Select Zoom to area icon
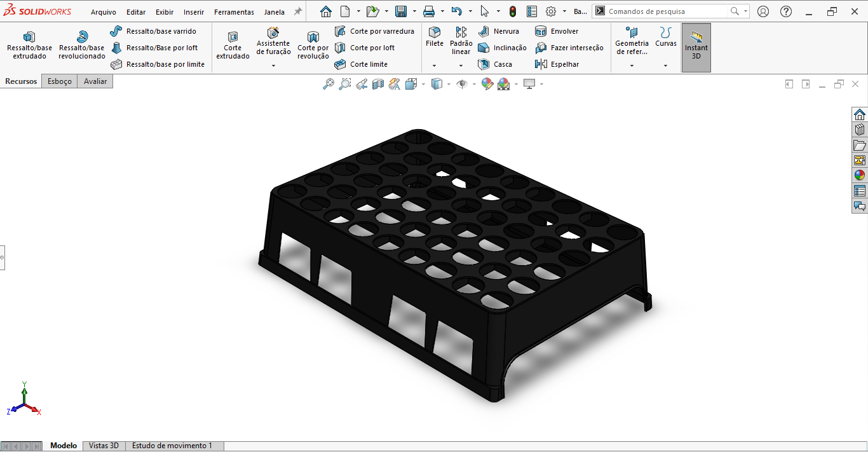 point(345,84)
